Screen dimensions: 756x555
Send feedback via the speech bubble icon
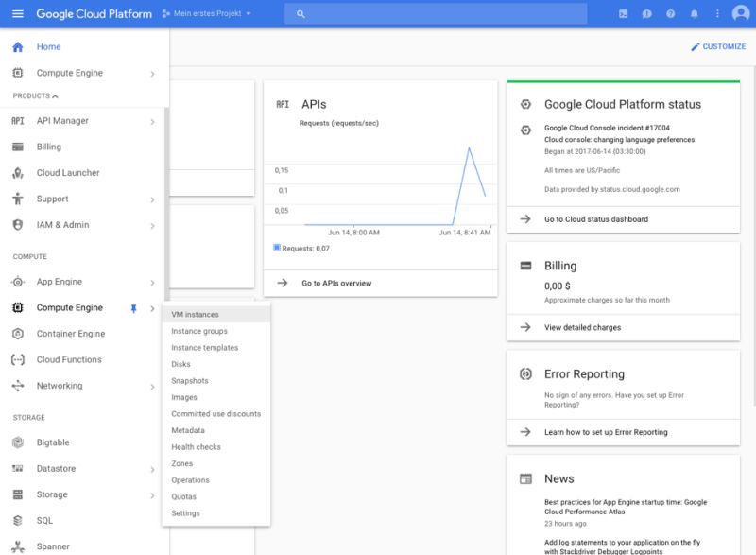(x=646, y=13)
